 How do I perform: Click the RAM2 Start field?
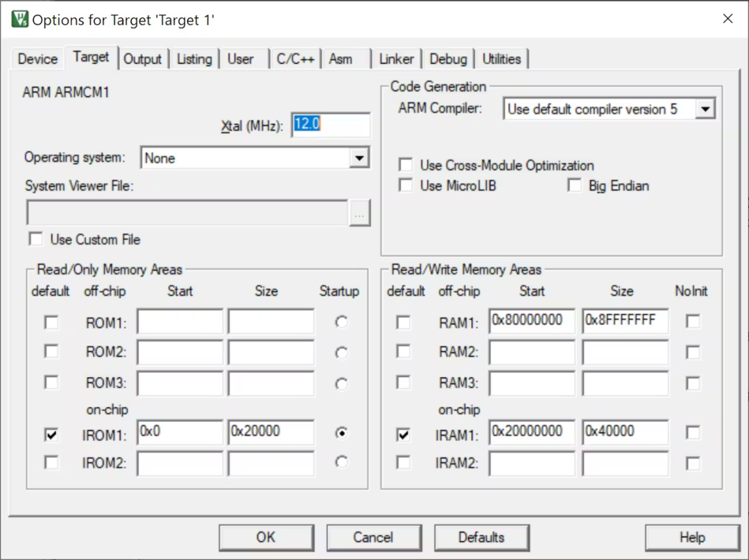click(532, 352)
